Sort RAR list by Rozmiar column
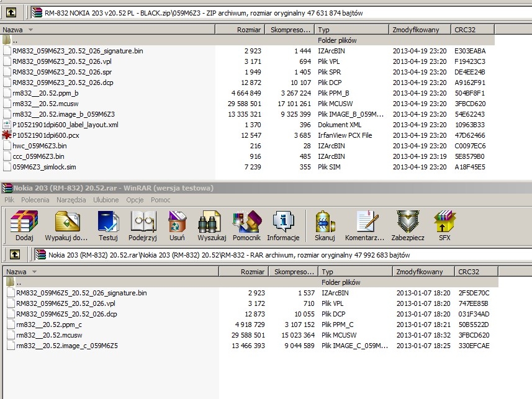The width and height of the screenshot is (532, 399). tap(243, 271)
